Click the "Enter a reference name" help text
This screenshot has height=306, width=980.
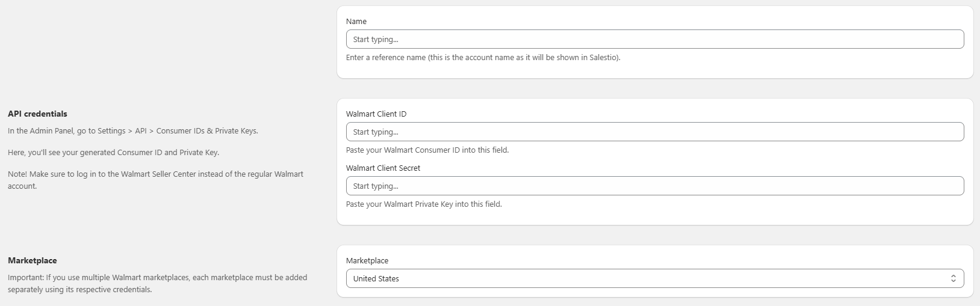483,58
